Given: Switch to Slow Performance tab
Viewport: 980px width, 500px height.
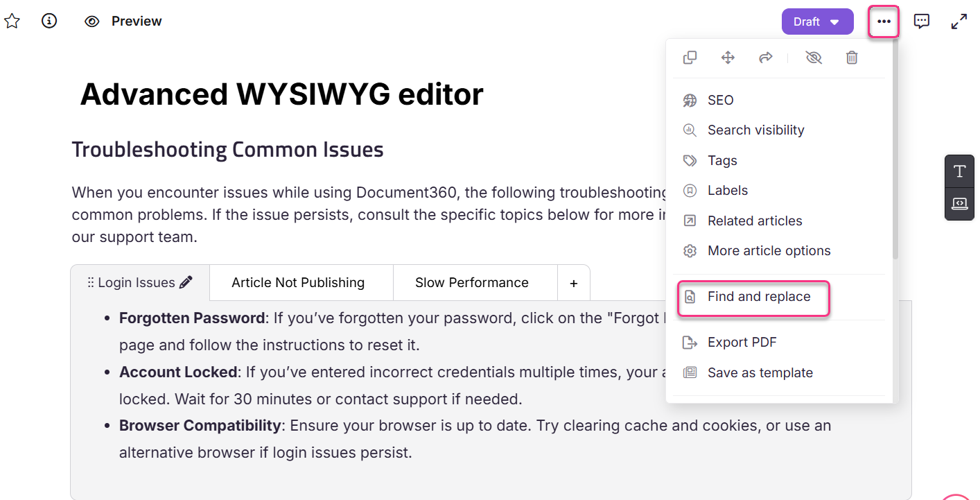Looking at the screenshot, I should (471, 283).
